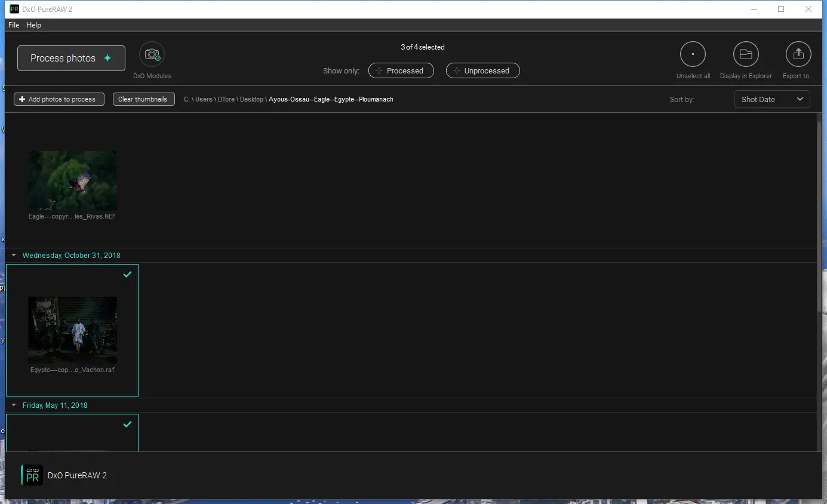Collapse the Wednesday, October 31, 2018 group
Viewport: 827px width, 504px height.
14,255
